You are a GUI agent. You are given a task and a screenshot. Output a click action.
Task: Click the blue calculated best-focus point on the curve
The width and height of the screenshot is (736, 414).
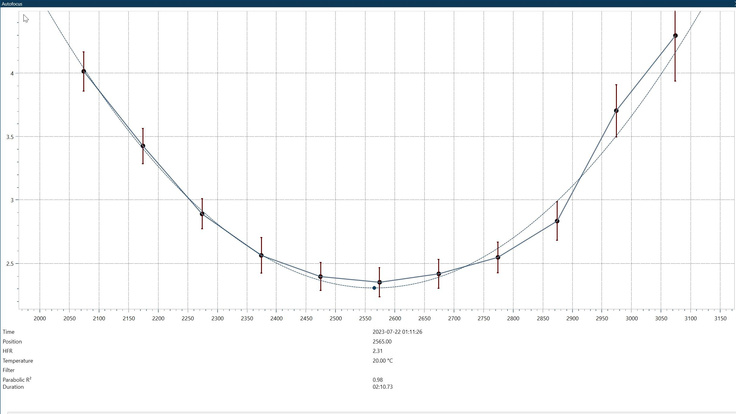pyautogui.click(x=374, y=288)
